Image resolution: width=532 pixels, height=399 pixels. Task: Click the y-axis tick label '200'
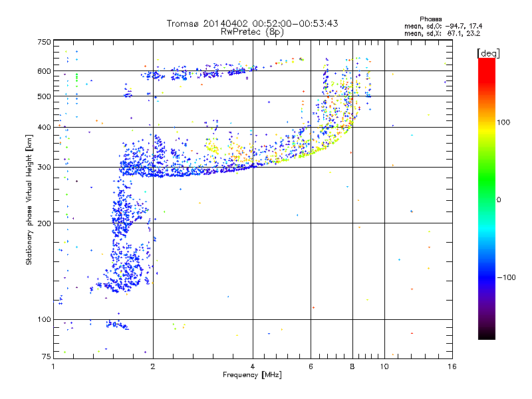(x=44, y=223)
